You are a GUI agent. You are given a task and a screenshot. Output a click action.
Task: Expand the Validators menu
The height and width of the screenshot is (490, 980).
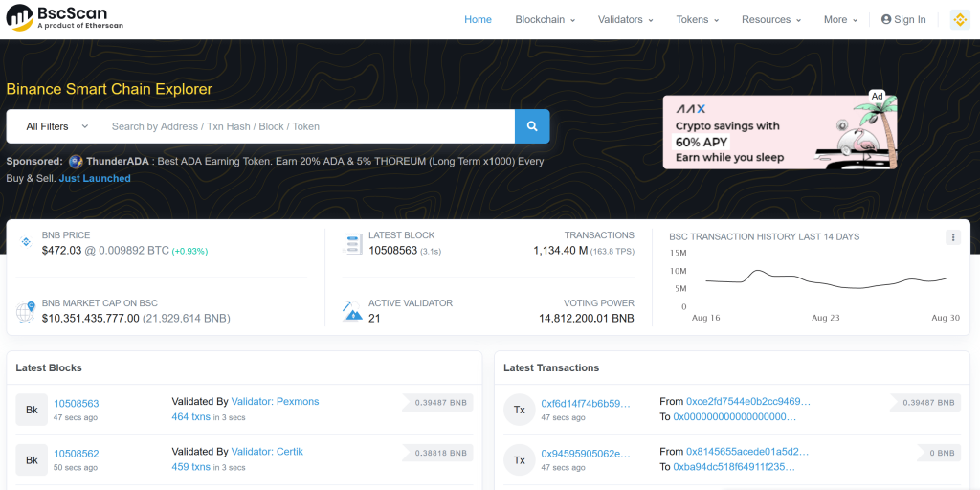tap(626, 19)
